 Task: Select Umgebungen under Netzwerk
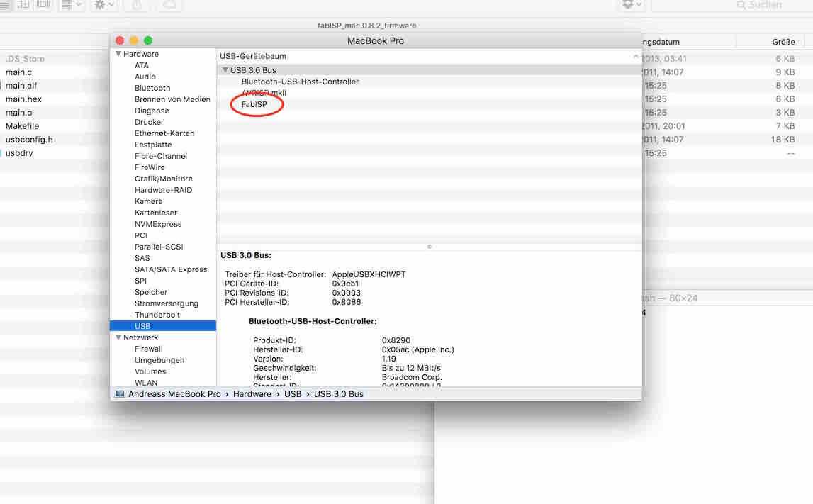pos(159,360)
